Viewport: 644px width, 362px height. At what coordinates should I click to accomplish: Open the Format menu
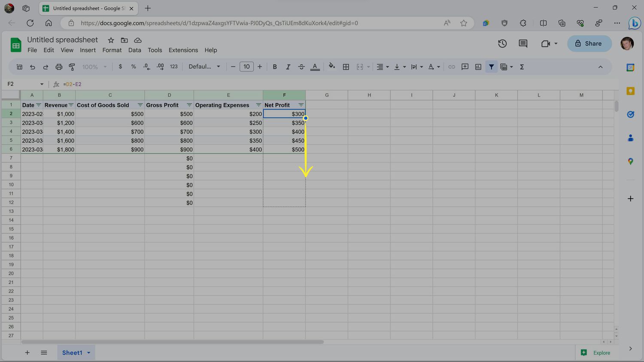pyautogui.click(x=112, y=50)
